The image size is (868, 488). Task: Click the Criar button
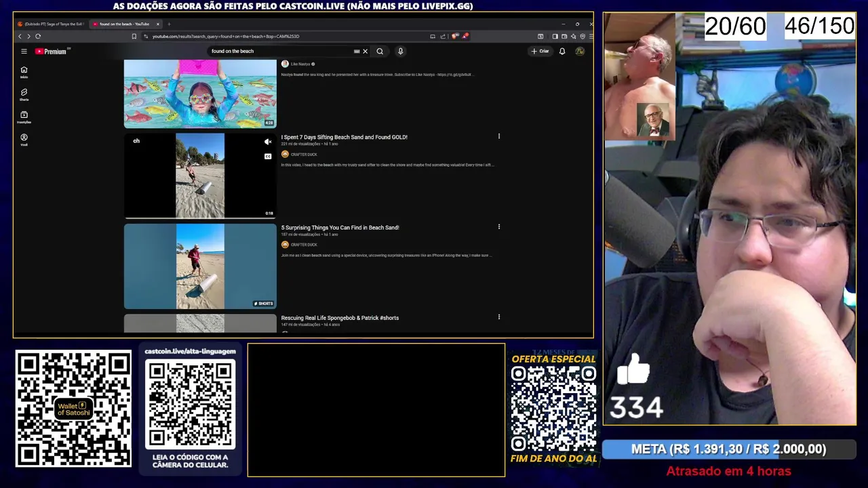coord(540,51)
